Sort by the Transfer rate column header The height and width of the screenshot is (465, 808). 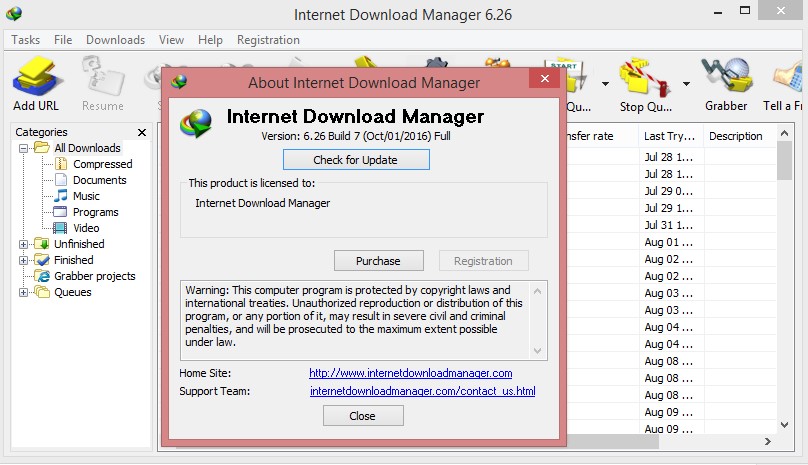point(602,136)
